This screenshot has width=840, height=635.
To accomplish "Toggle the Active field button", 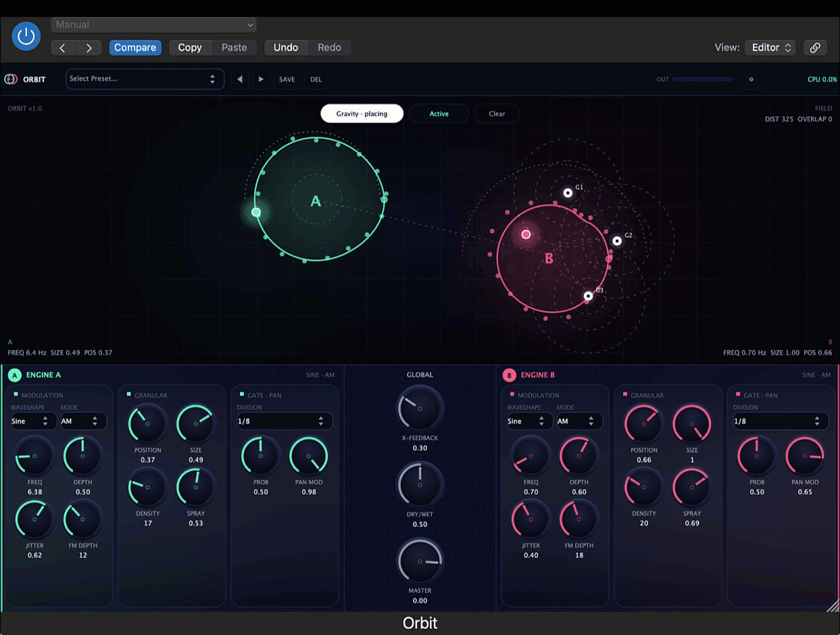I will (439, 113).
